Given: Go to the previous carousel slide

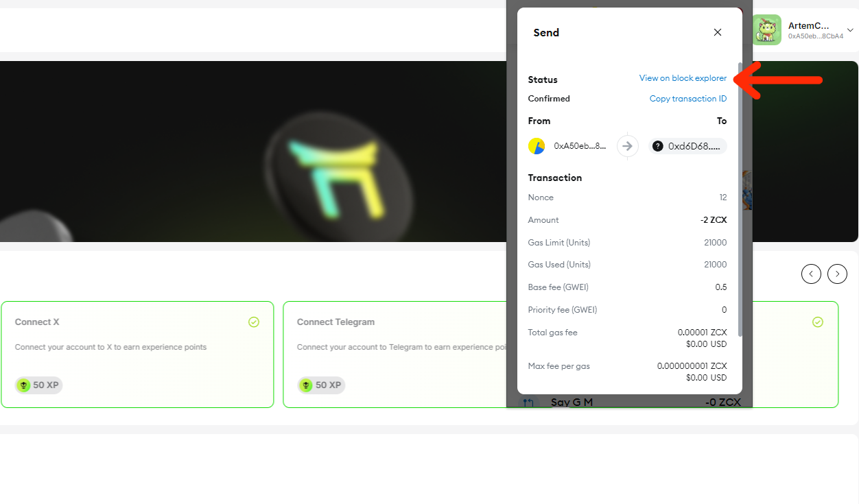Looking at the screenshot, I should (811, 274).
